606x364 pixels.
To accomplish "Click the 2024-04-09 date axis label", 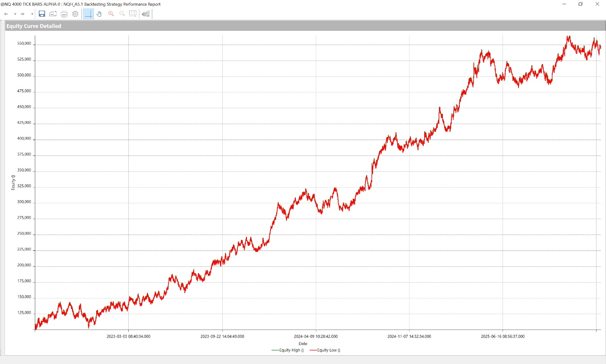I will (315, 336).
